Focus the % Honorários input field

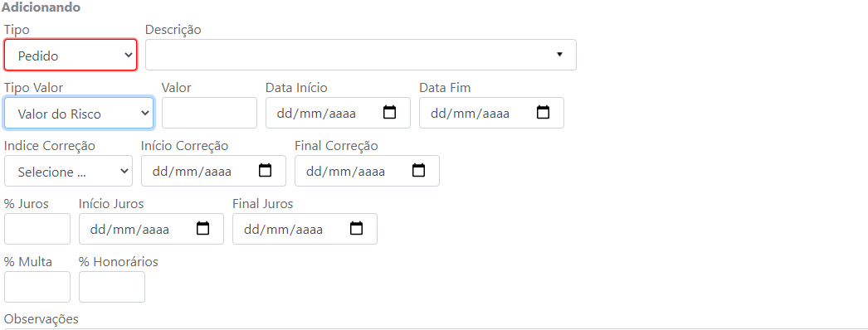pyautogui.click(x=112, y=287)
